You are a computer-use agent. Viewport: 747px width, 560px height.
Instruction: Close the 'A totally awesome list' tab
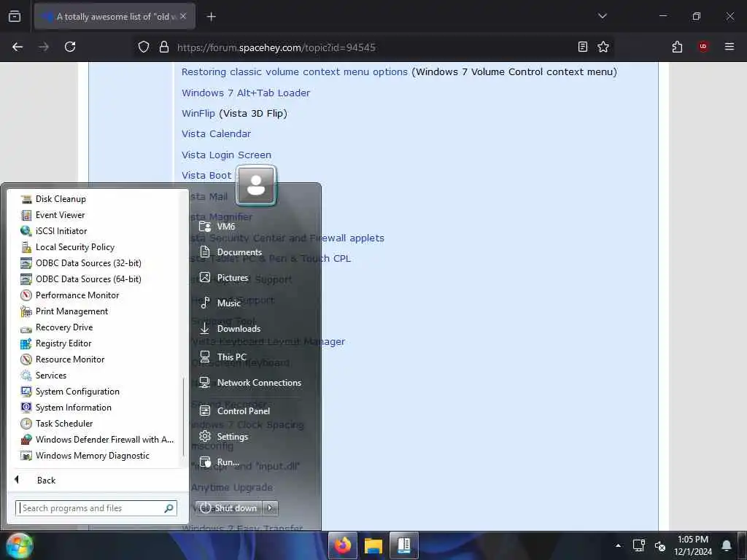click(x=183, y=16)
